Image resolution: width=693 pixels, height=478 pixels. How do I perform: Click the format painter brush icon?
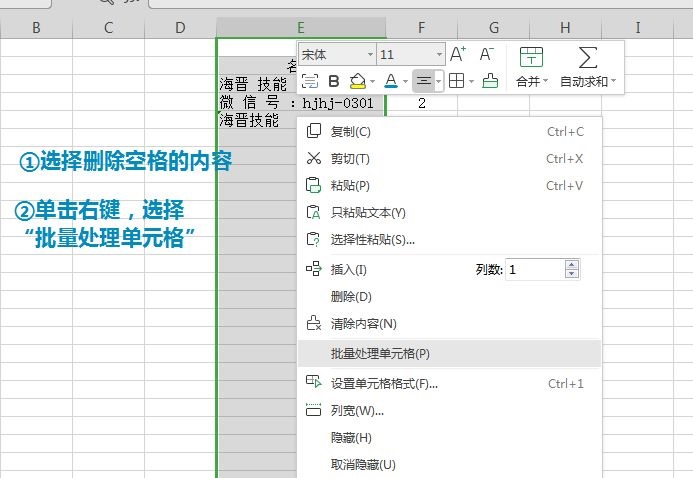click(x=490, y=81)
